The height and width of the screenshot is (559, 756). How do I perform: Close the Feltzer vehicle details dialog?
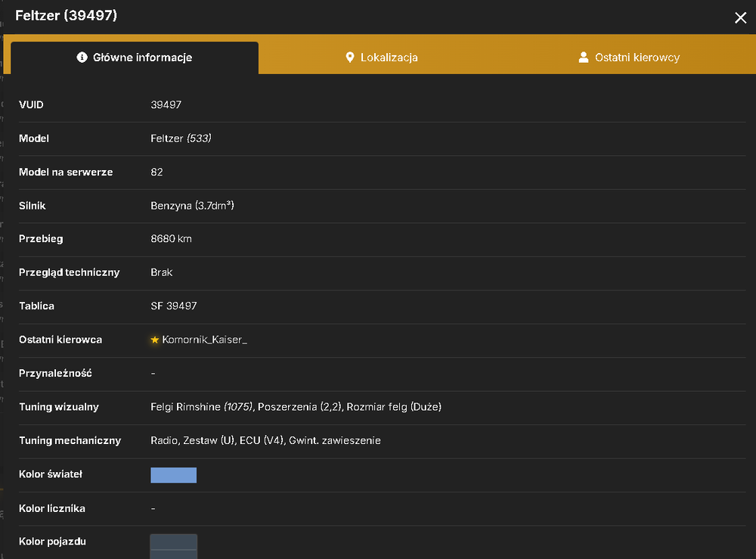740,18
